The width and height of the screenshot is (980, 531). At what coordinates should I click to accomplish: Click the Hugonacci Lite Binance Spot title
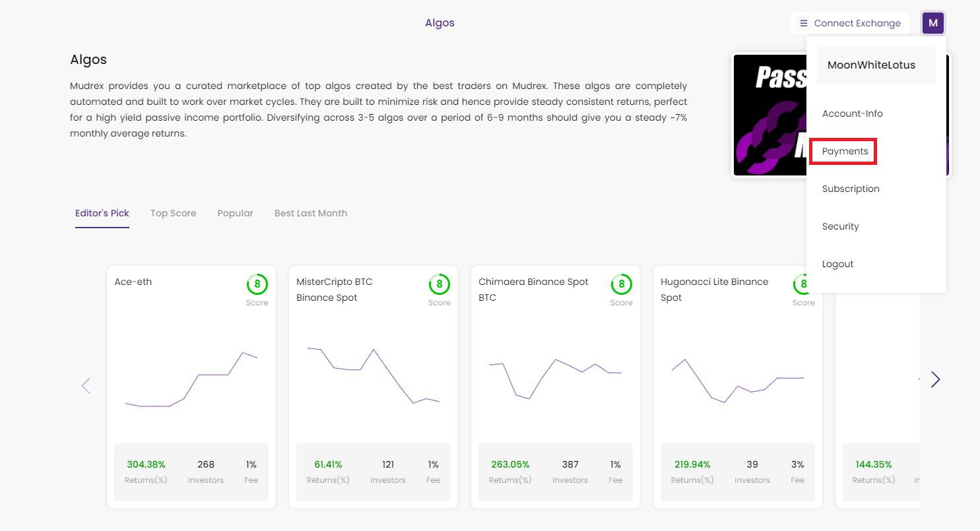point(714,290)
